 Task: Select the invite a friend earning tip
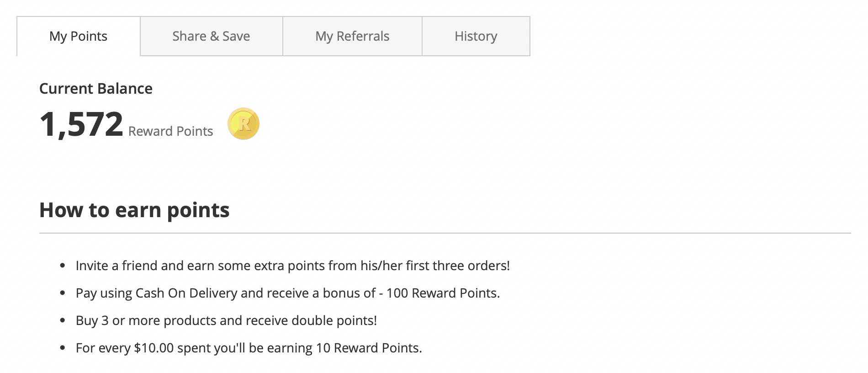pos(292,264)
